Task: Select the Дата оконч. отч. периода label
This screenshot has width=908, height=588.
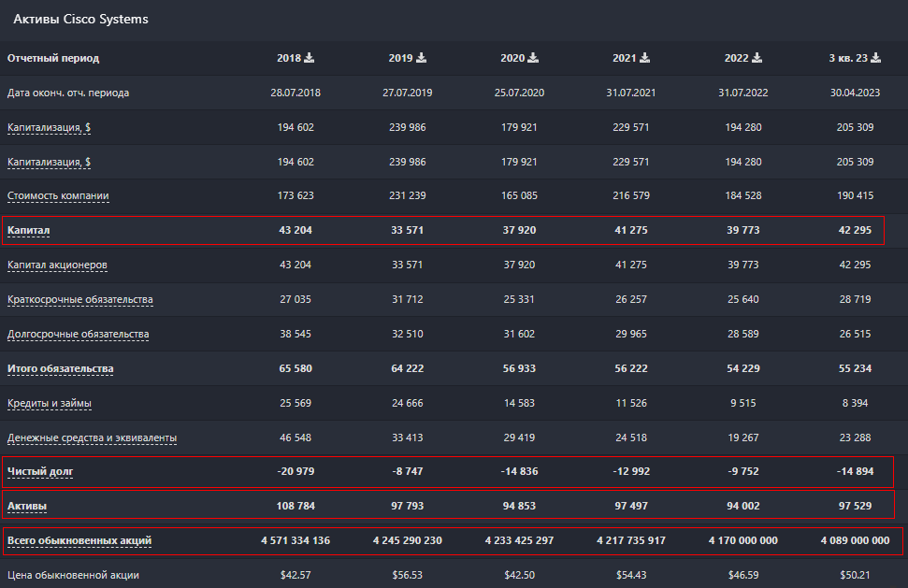Action: click(x=68, y=93)
